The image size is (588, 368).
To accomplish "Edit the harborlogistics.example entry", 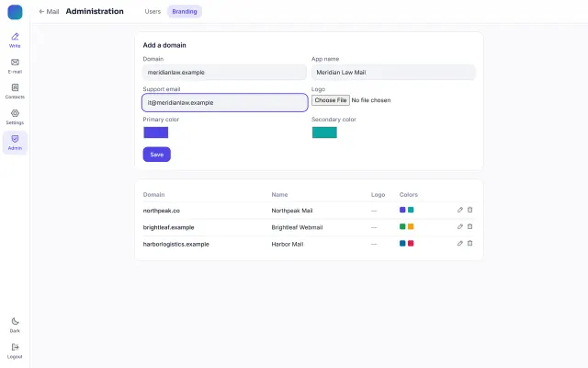I will [460, 243].
